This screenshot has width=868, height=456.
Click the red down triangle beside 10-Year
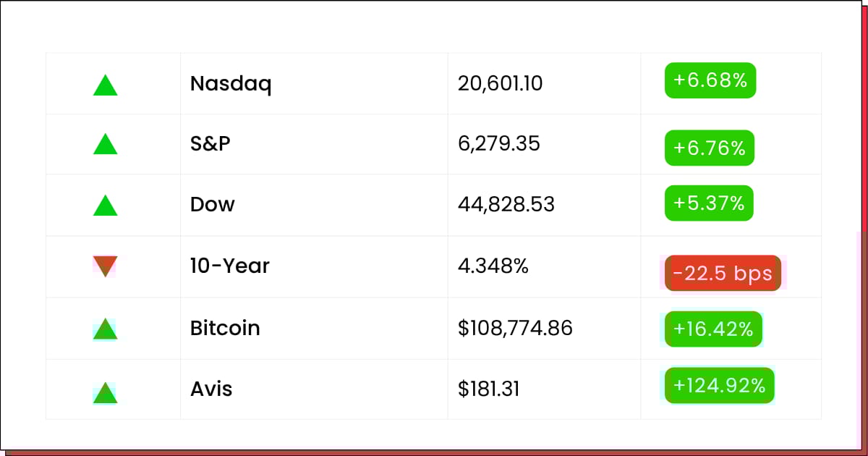[x=106, y=266]
